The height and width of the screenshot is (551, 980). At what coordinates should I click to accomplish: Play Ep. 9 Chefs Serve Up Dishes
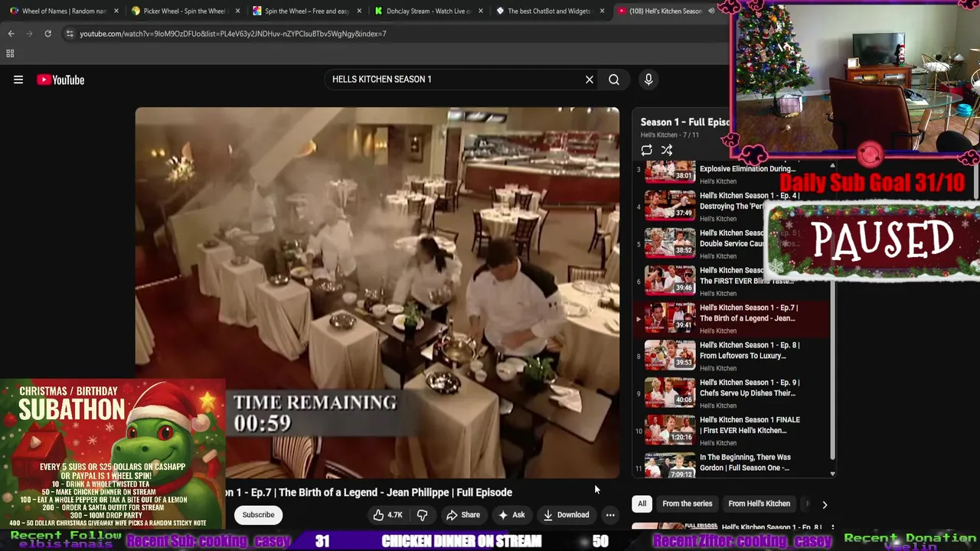(x=731, y=393)
